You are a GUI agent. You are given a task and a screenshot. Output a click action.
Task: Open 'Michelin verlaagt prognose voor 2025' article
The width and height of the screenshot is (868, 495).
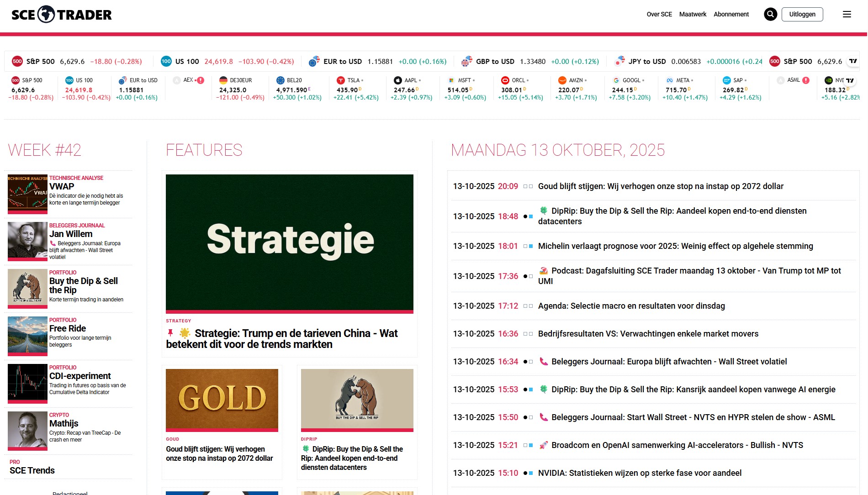pyautogui.click(x=676, y=246)
